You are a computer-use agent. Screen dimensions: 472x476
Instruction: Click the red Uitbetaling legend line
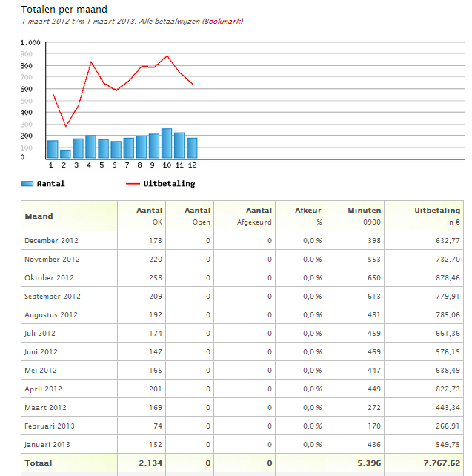133,184
